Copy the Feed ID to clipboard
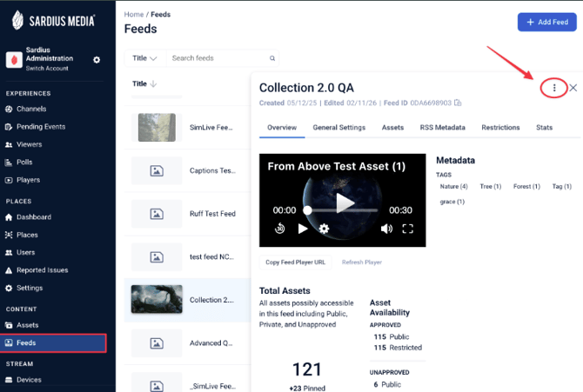The width and height of the screenshot is (583, 392). coord(458,103)
